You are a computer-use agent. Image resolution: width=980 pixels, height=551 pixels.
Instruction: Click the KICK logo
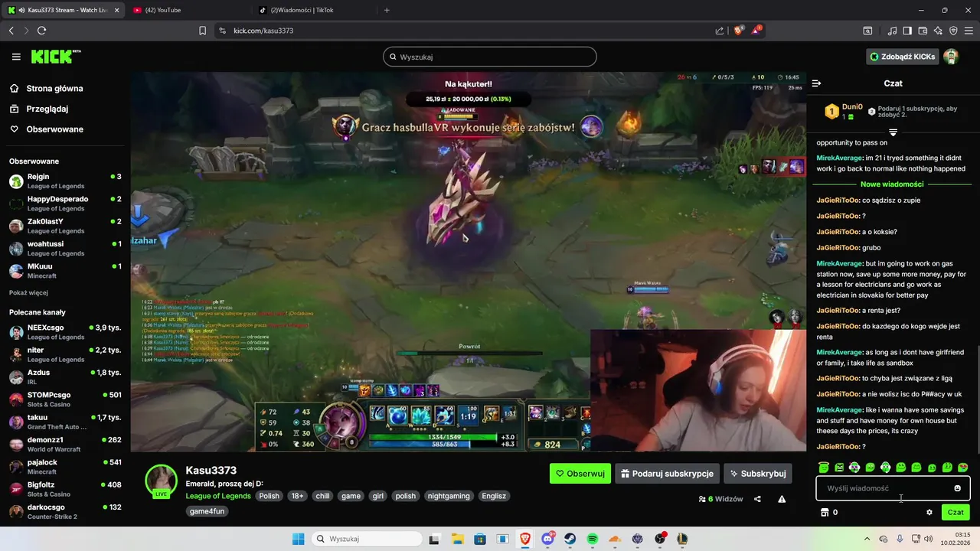[x=55, y=57]
